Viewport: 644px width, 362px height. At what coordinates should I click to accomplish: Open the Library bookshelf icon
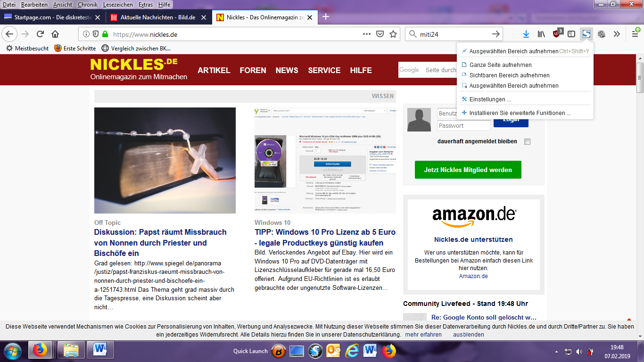541,34
